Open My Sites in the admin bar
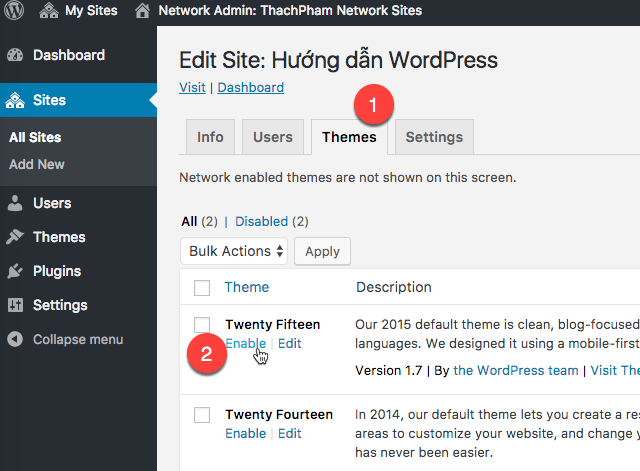640x471 pixels. 91,10
